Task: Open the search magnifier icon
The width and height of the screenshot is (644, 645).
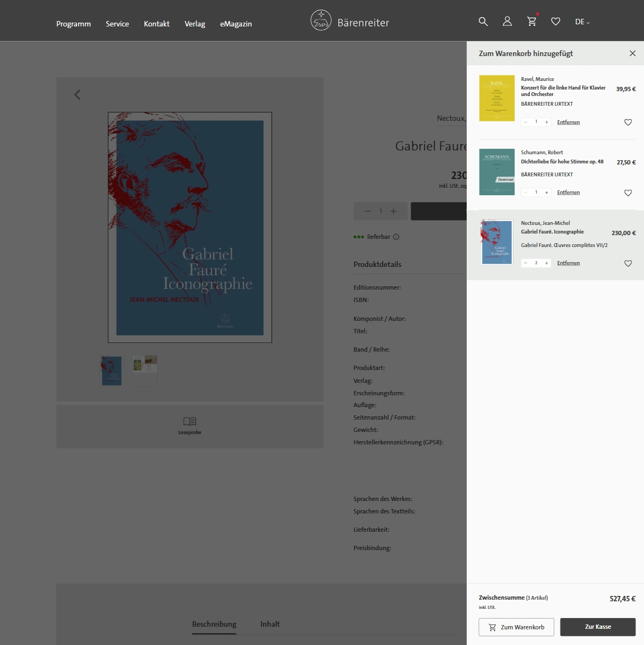Action: pyautogui.click(x=483, y=22)
